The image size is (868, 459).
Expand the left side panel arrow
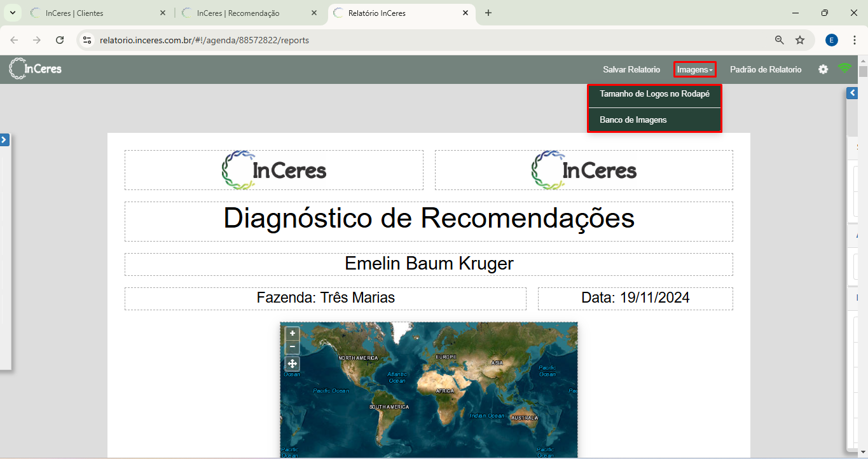click(4, 139)
